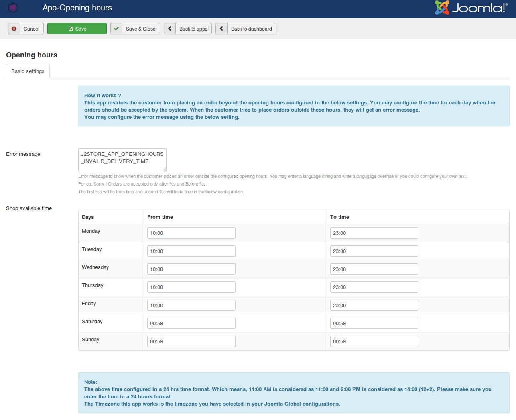Click the Sunday To time field

[x=374, y=341]
